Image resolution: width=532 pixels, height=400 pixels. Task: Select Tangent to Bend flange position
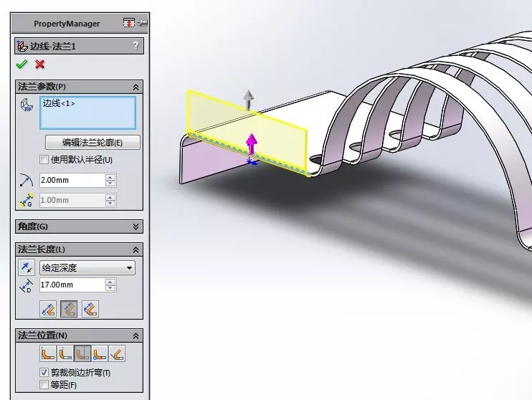[117, 353]
